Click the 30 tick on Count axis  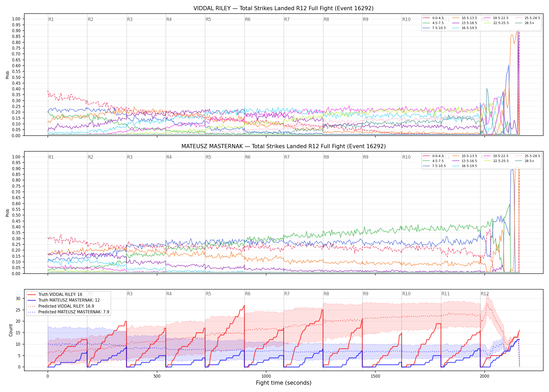coord(18,298)
